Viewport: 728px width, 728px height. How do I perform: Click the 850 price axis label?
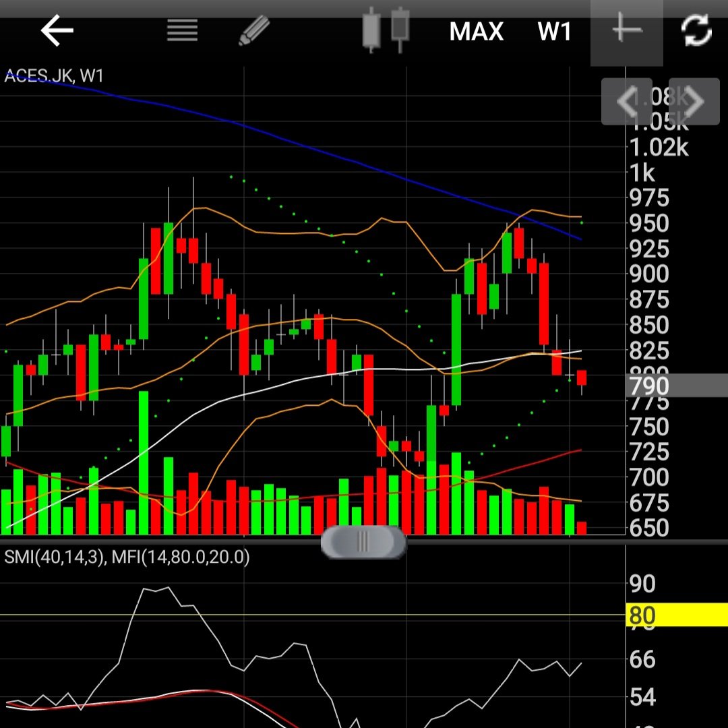pyautogui.click(x=649, y=325)
